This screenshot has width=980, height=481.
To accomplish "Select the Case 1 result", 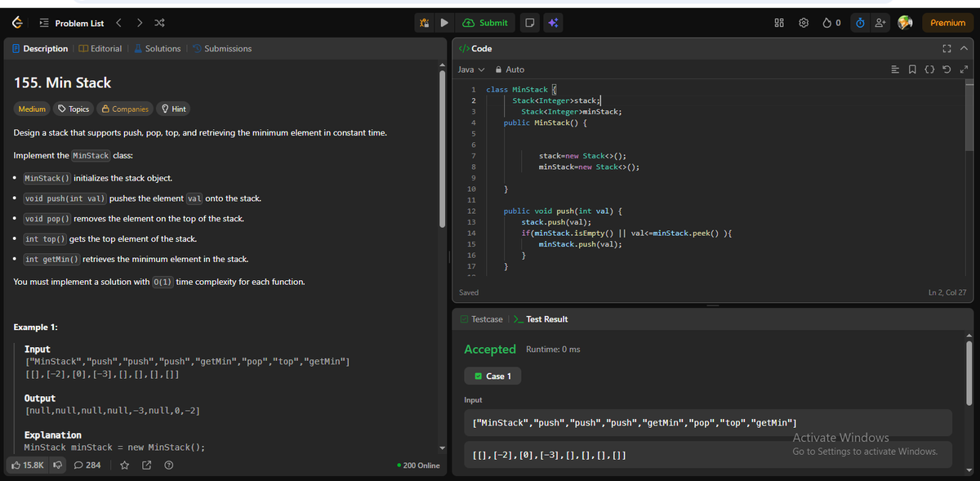I will [x=492, y=376].
